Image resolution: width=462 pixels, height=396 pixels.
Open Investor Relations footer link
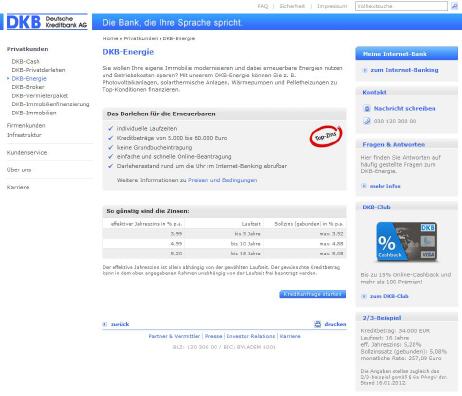[251, 336]
